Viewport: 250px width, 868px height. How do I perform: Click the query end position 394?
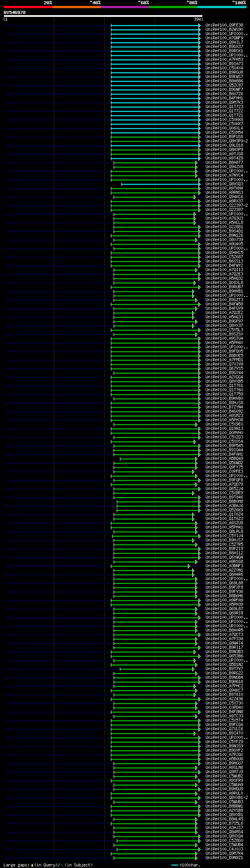[197, 19]
